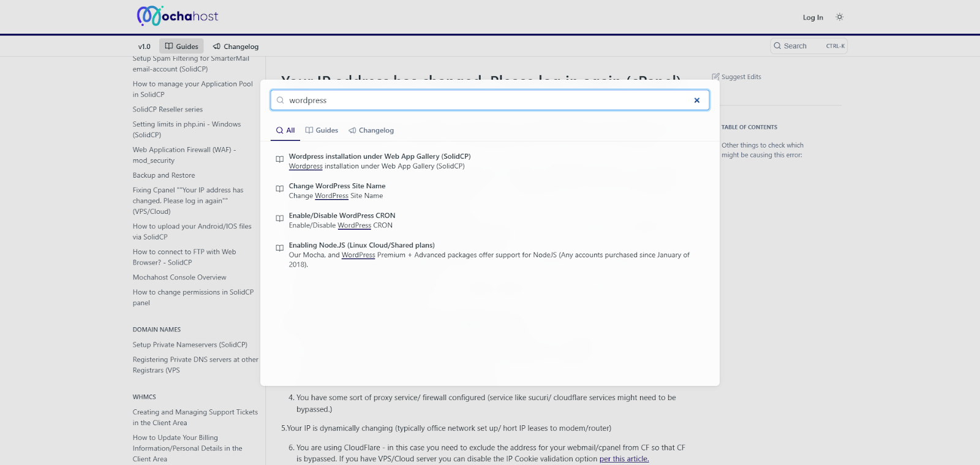980x465 pixels.
Task: Click the Search box with CTRL-K shortcut
Action: pyautogui.click(x=809, y=46)
